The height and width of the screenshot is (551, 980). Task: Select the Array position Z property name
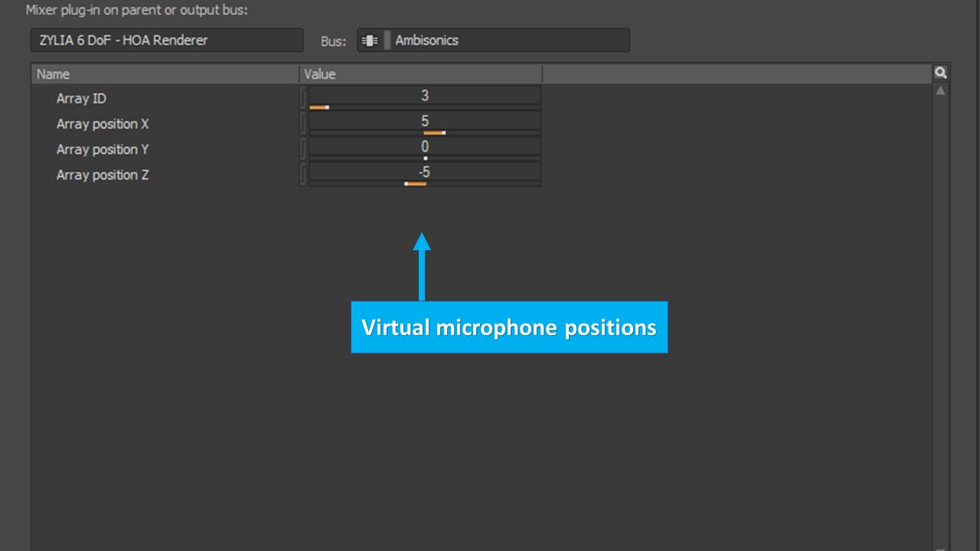tap(103, 175)
